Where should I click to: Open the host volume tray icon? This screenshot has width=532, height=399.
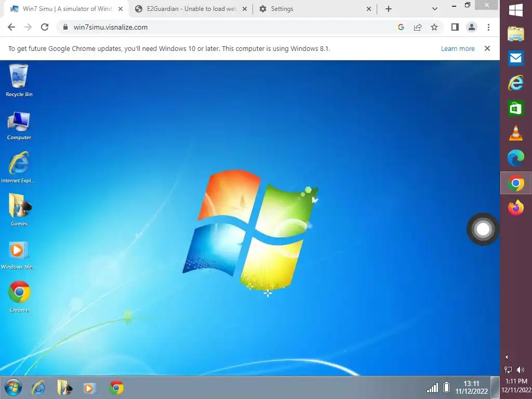click(521, 369)
